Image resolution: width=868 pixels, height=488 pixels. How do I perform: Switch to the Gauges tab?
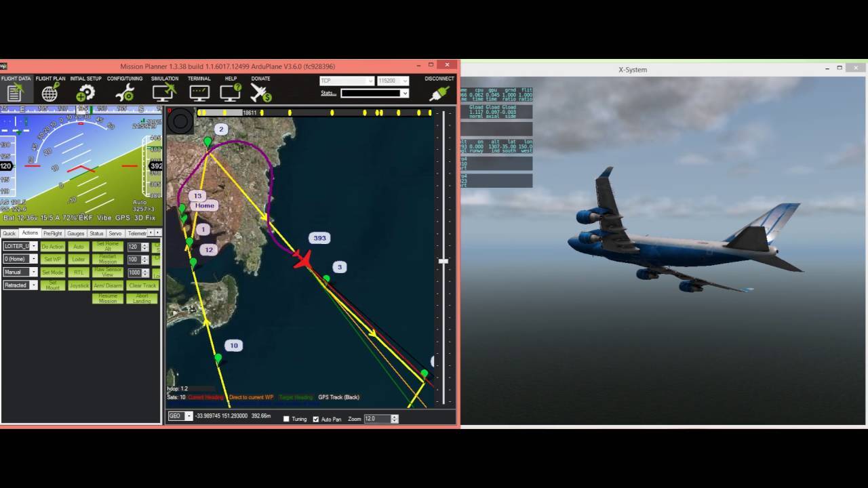click(x=75, y=233)
